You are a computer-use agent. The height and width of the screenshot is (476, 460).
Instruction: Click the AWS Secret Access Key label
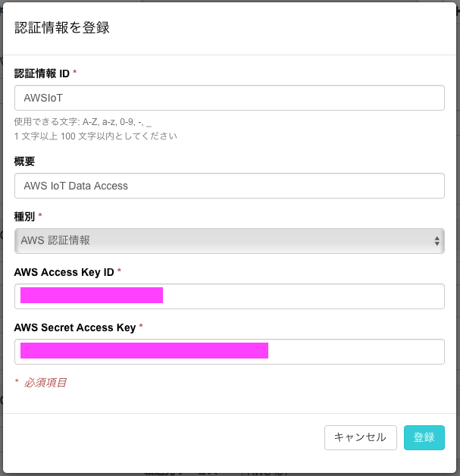tap(75, 327)
